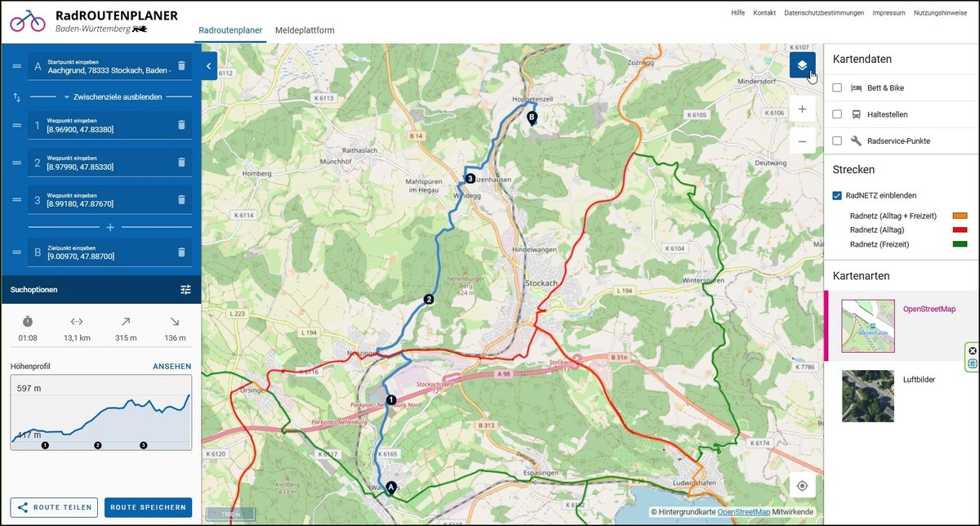This screenshot has width=980, height=526.
Task: Zoom out on the map
Action: [802, 141]
